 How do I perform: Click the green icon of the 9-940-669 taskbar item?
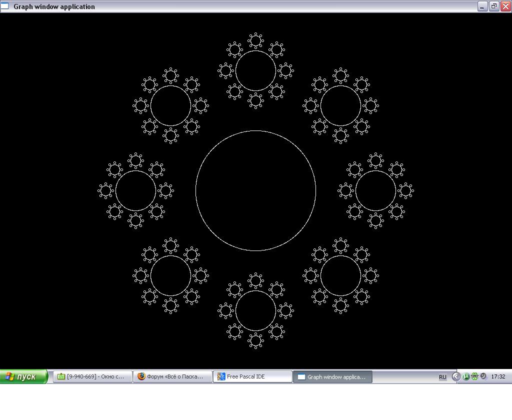click(61, 376)
